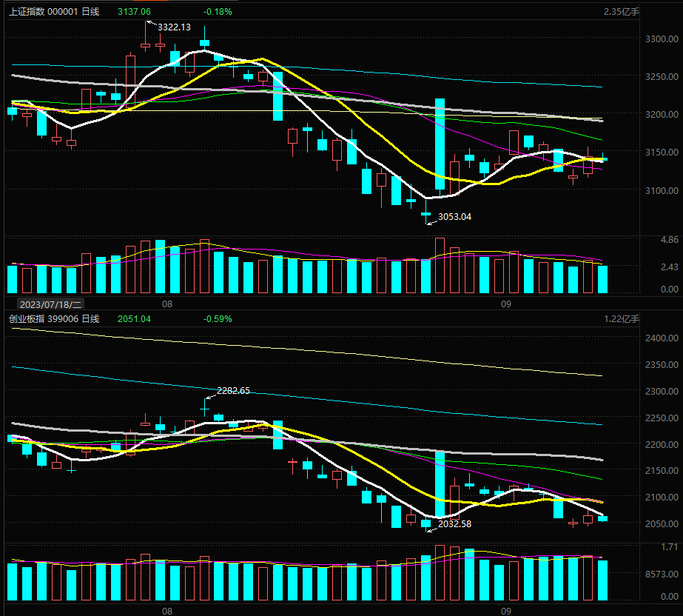Click the 2250.00 price axis label

pos(662,418)
